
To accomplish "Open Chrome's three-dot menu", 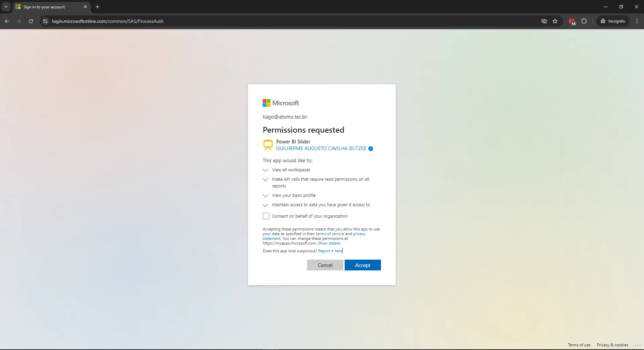I will 637,21.
